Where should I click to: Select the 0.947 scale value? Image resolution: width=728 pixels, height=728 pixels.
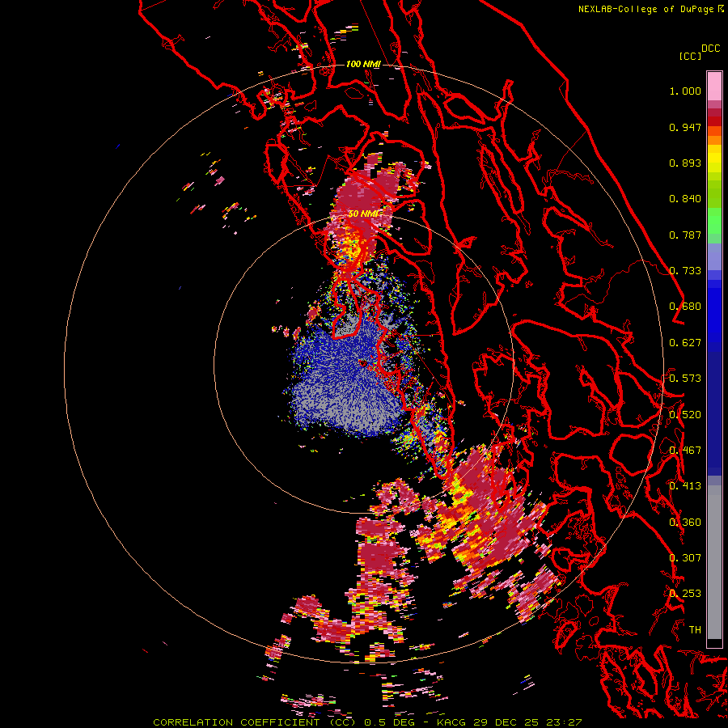pyautogui.click(x=685, y=127)
